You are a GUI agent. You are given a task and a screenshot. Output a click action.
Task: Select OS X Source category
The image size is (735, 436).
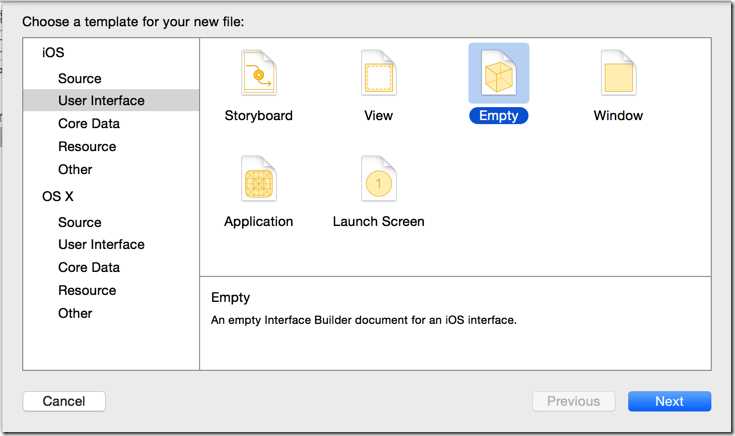tap(80, 222)
